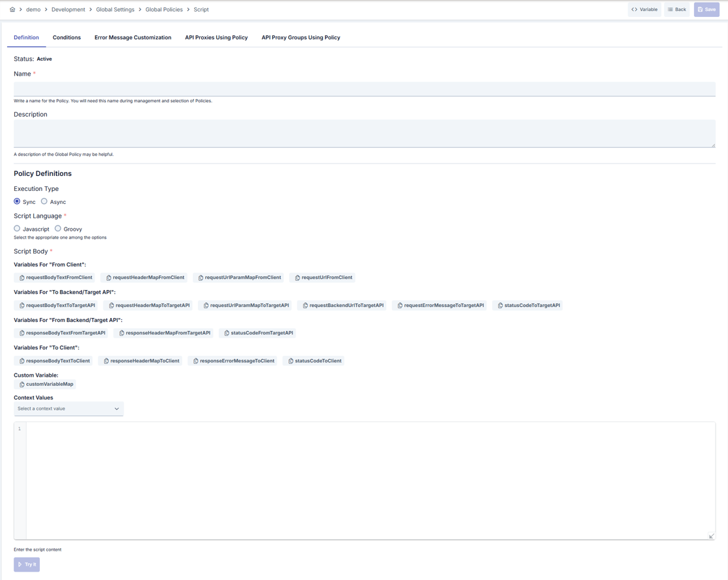
Task: Select the Async execution type
Action: [x=44, y=201]
